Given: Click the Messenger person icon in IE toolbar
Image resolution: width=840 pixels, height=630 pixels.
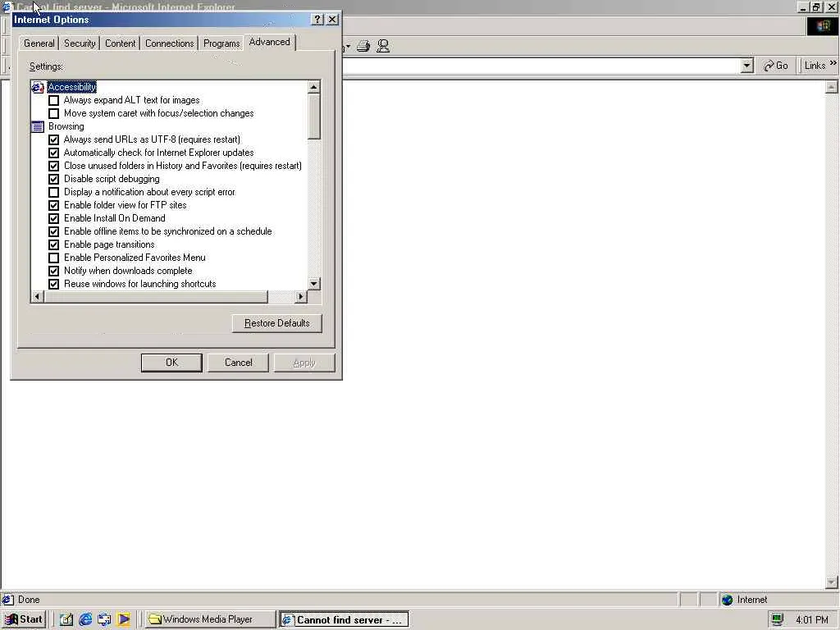Looking at the screenshot, I should click(x=383, y=46).
